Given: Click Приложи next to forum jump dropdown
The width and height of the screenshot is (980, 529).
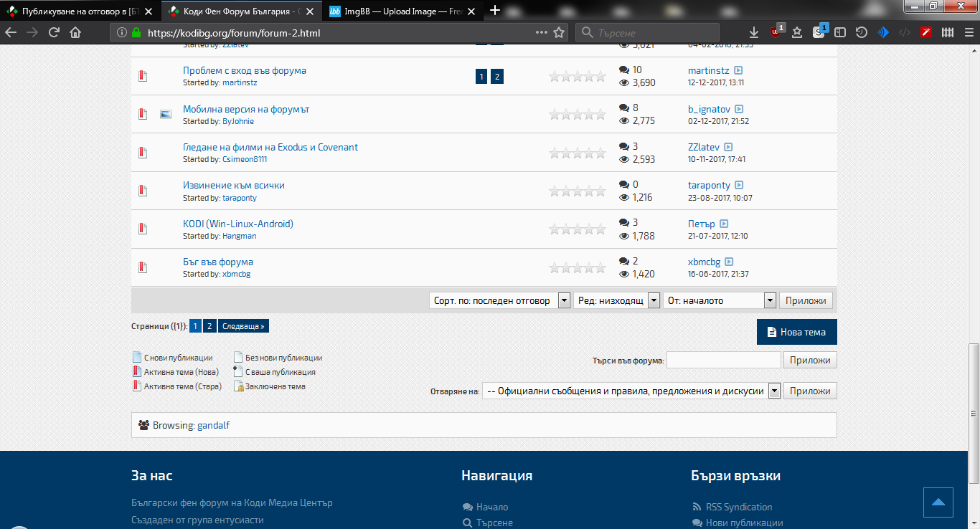Looking at the screenshot, I should pos(810,391).
